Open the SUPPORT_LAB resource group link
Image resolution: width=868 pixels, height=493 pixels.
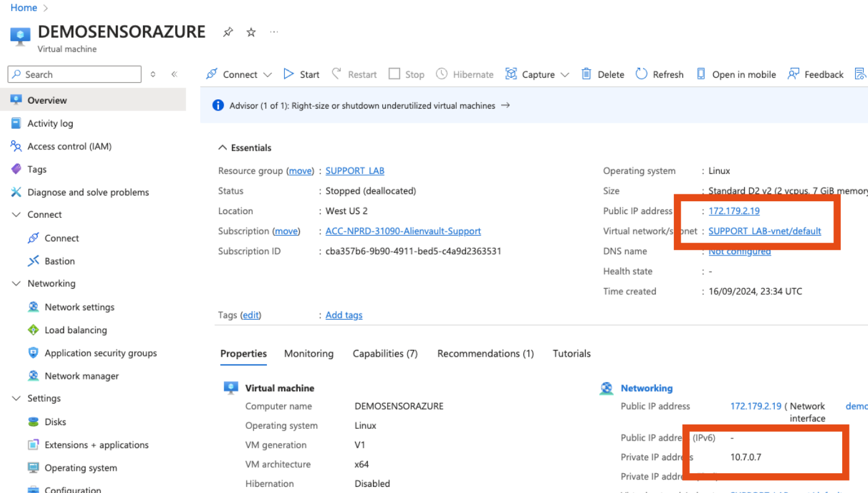(355, 171)
